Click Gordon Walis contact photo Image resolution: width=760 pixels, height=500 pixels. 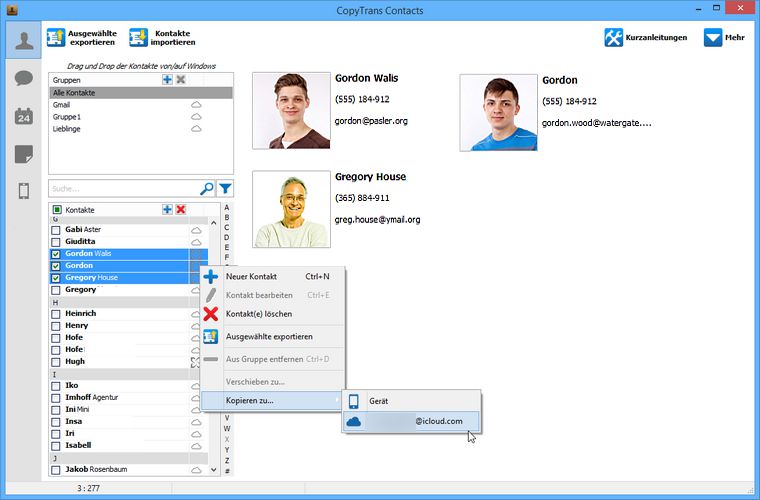point(291,111)
